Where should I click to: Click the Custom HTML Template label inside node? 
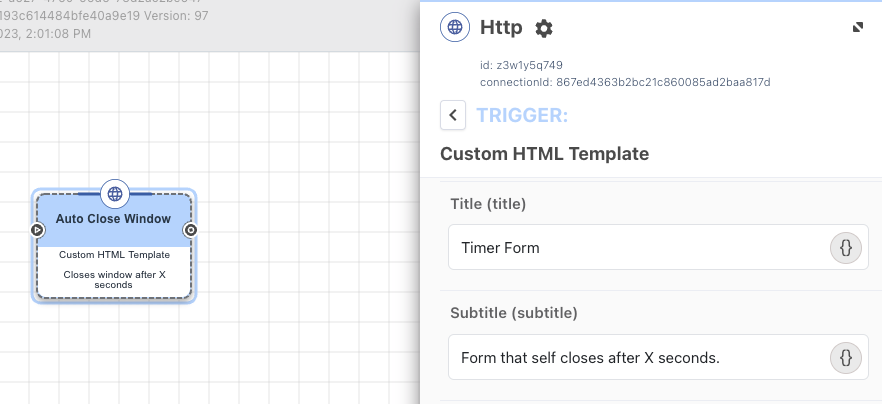114,255
